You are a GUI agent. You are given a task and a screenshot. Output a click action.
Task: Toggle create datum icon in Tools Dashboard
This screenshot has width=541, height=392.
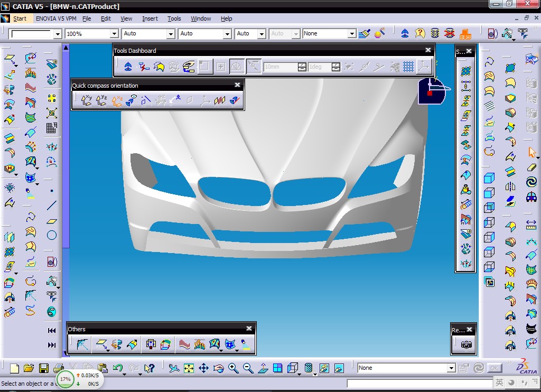144,67
